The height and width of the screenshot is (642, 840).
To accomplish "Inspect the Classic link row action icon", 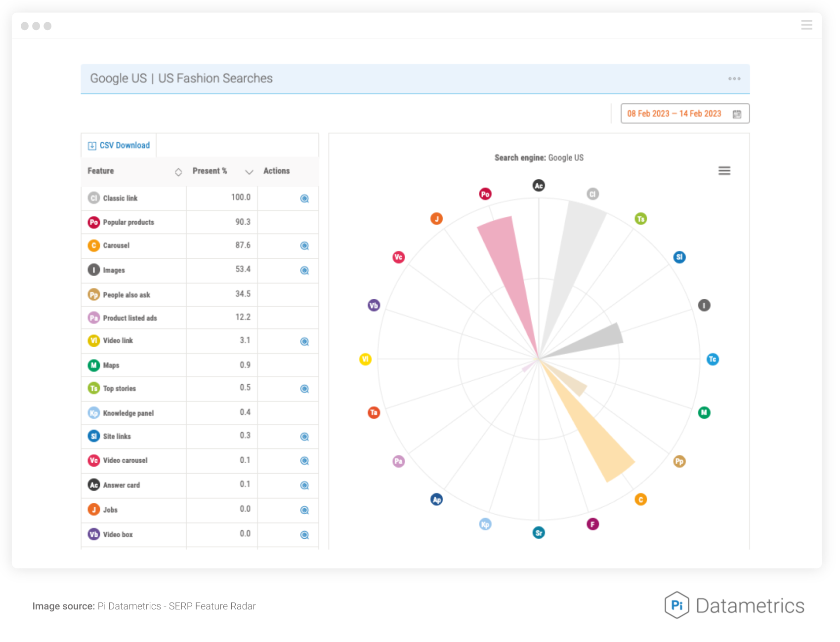I will pyautogui.click(x=305, y=199).
